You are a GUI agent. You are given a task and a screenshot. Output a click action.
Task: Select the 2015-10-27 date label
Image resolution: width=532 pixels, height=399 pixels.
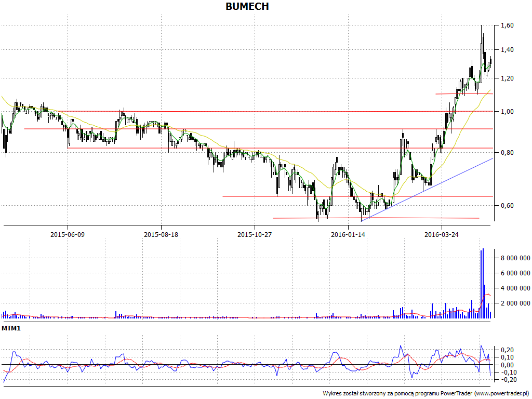point(255,234)
